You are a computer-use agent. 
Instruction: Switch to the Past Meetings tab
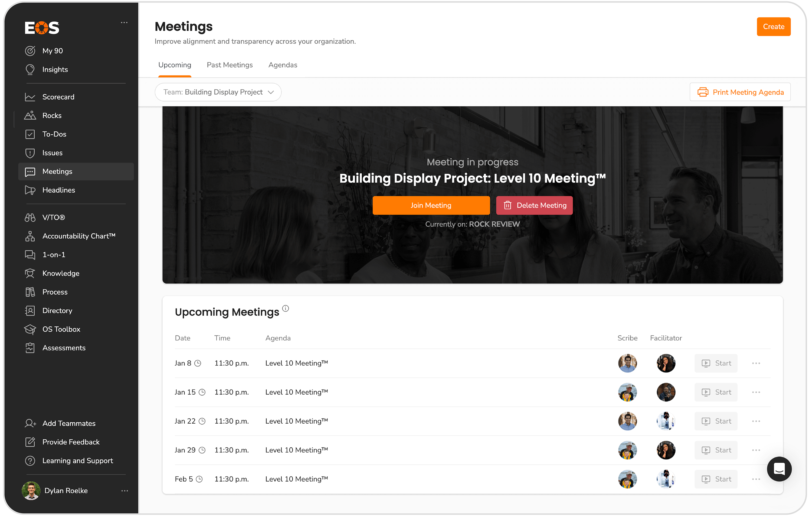point(230,65)
